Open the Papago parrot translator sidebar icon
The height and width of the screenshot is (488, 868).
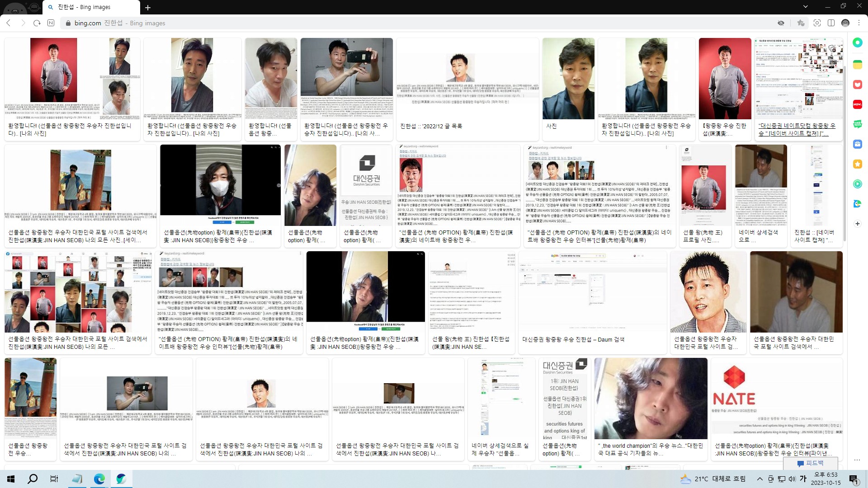coord(858,204)
